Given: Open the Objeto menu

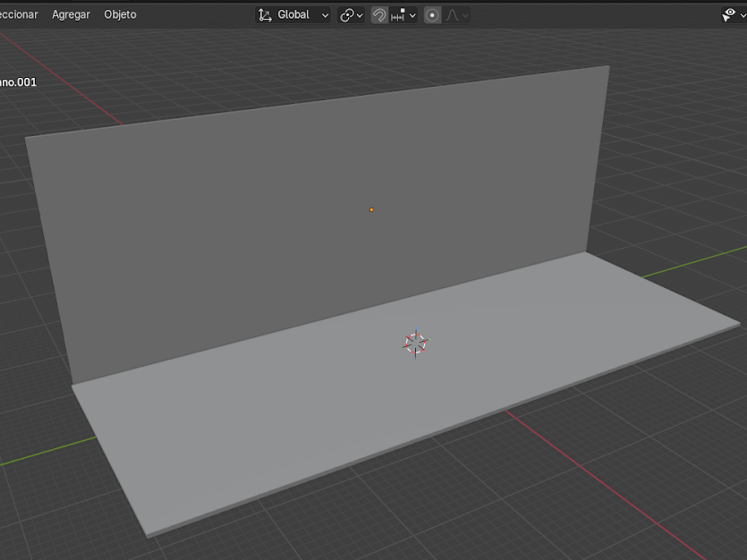Looking at the screenshot, I should [120, 15].
